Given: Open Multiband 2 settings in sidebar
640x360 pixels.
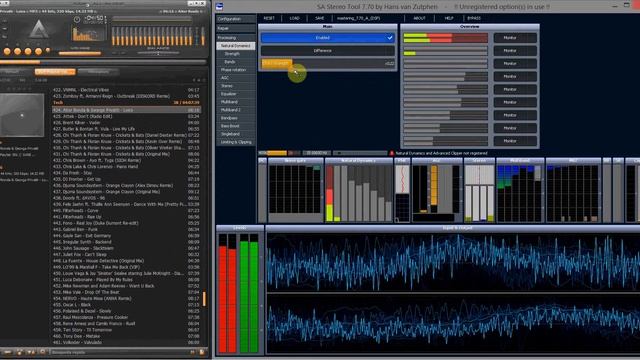Looking at the screenshot, I should click(236, 110).
